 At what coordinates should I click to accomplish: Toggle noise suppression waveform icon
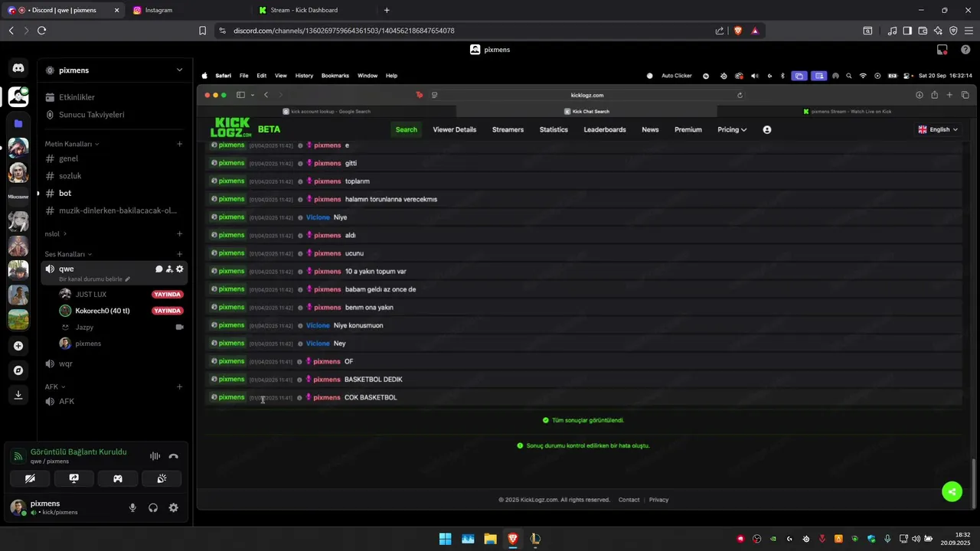tap(155, 456)
